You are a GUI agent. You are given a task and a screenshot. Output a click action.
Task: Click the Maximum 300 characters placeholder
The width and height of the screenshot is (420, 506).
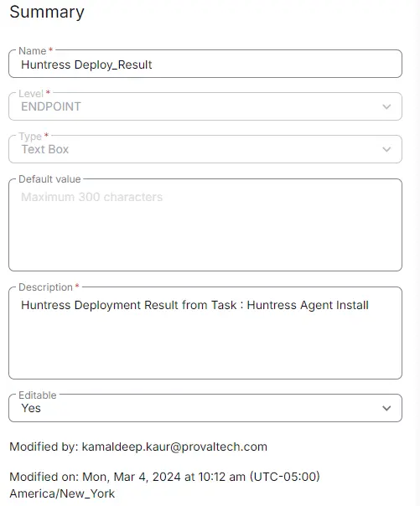pyautogui.click(x=91, y=197)
